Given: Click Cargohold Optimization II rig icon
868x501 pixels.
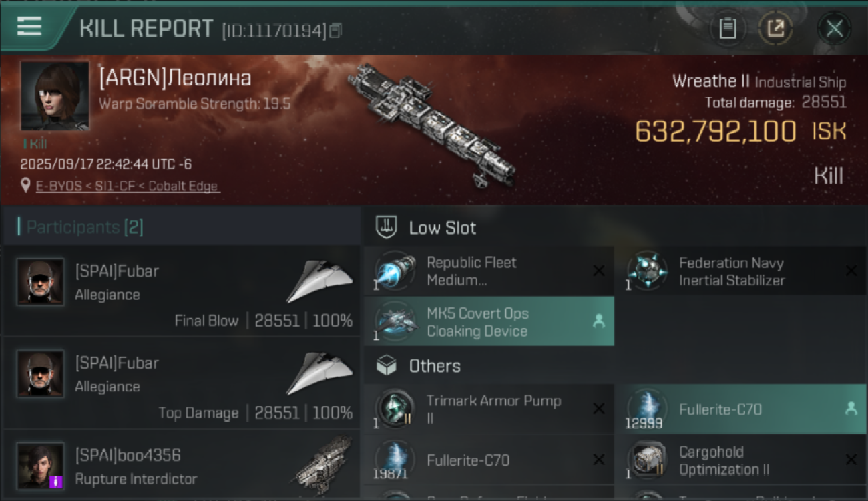Looking at the screenshot, I should [x=648, y=460].
